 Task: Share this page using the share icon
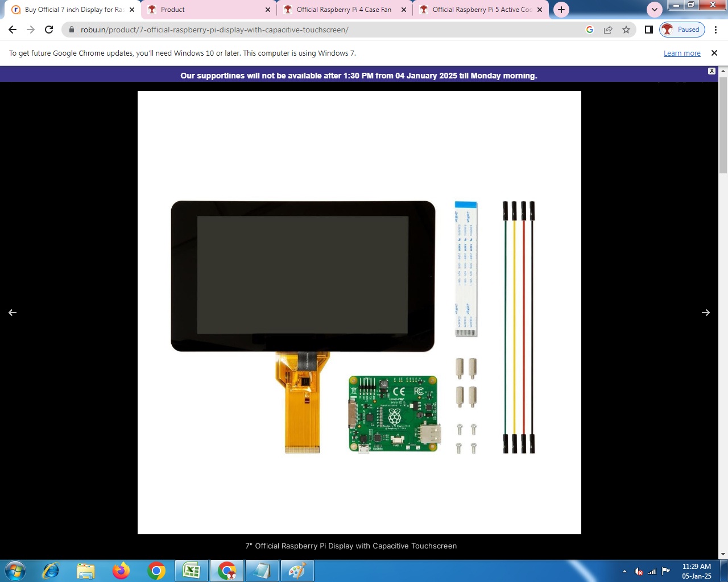(x=608, y=30)
